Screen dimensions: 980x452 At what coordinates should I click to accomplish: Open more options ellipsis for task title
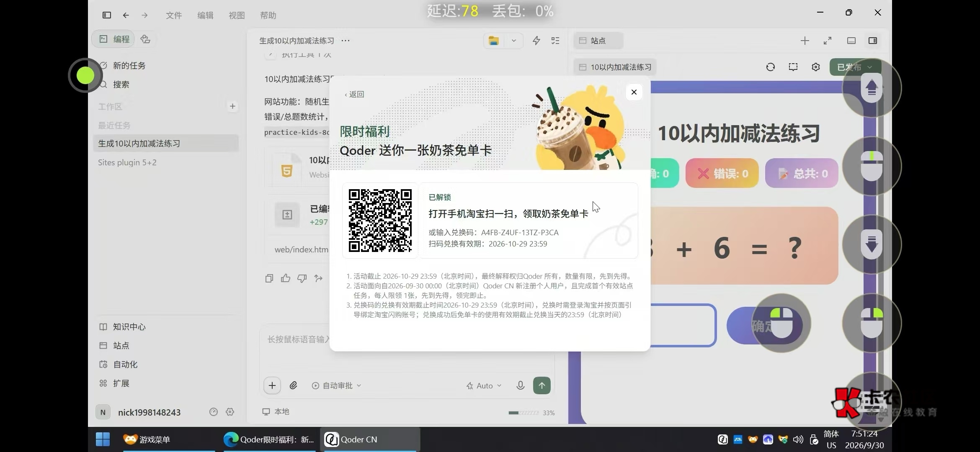click(x=346, y=41)
